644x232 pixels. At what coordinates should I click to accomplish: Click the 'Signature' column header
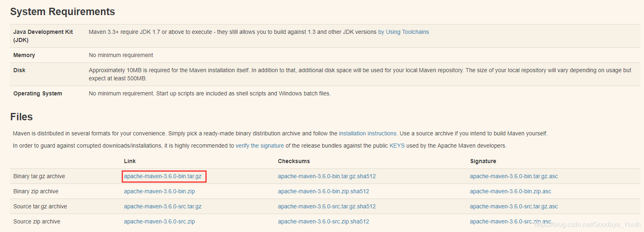[483, 161]
